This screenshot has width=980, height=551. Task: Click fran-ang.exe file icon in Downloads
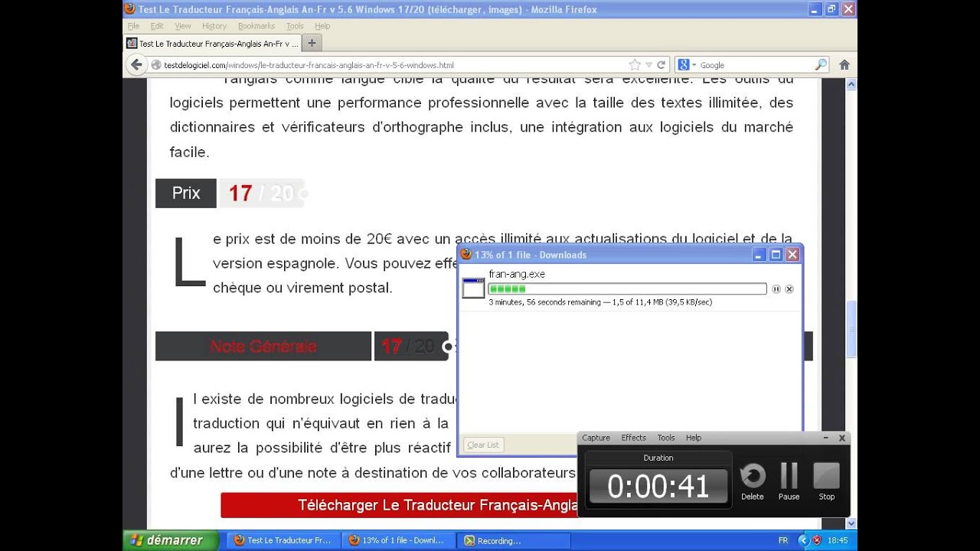(473, 289)
